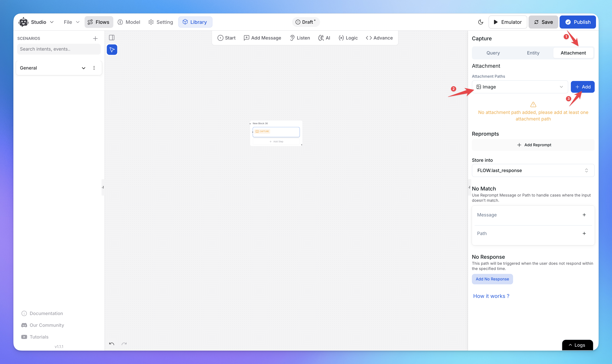Click Add No Response button

tap(492, 279)
